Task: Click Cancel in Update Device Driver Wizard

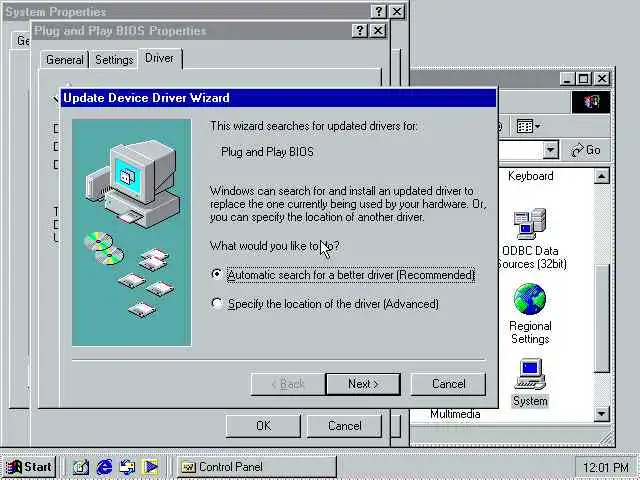Action: (x=448, y=384)
